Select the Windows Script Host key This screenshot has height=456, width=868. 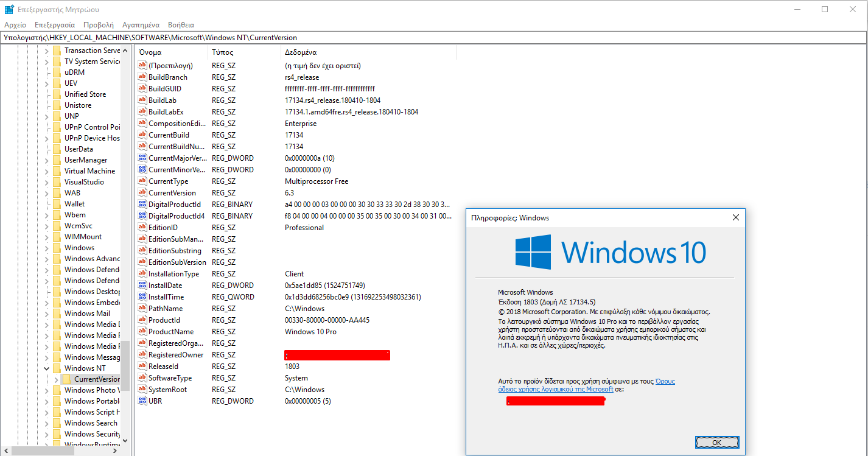(x=92, y=412)
